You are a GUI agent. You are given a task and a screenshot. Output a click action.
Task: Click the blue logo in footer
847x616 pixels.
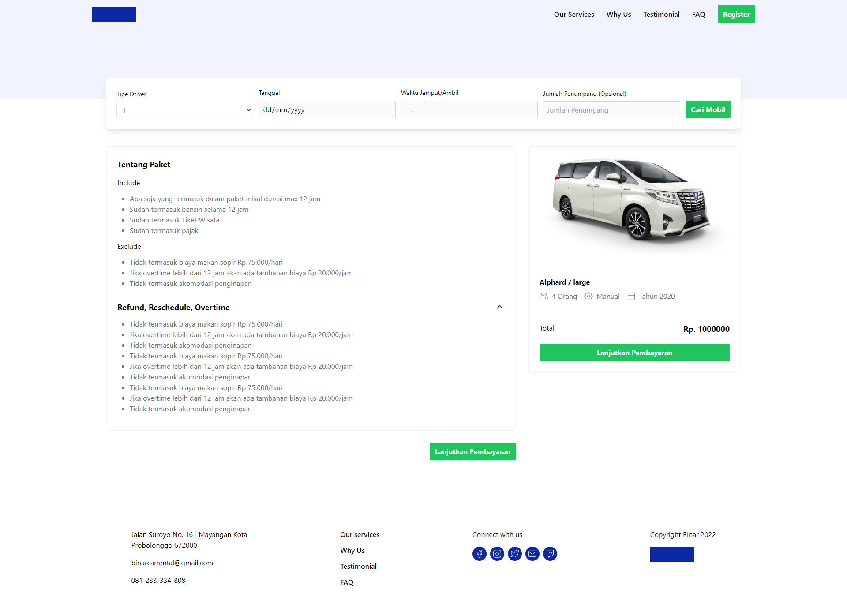tap(672, 554)
